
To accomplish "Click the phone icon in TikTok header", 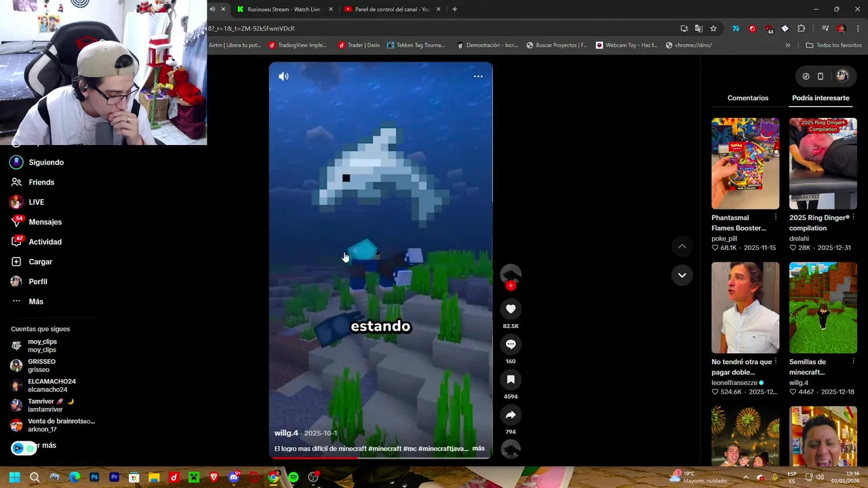I will point(821,77).
